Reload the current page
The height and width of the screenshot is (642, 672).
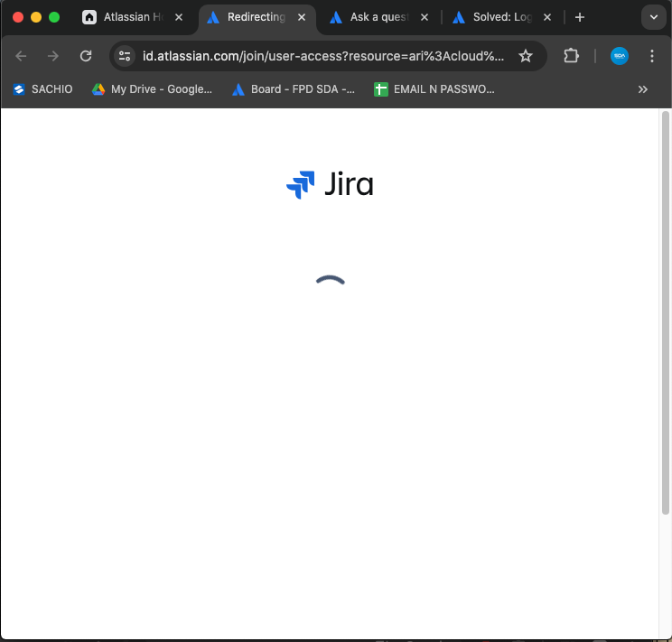click(x=86, y=56)
